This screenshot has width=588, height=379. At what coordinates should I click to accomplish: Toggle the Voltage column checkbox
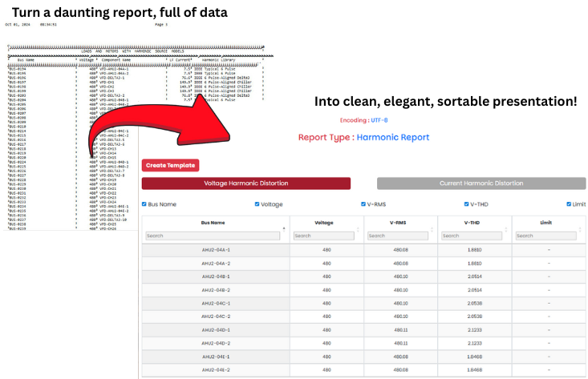(x=258, y=204)
